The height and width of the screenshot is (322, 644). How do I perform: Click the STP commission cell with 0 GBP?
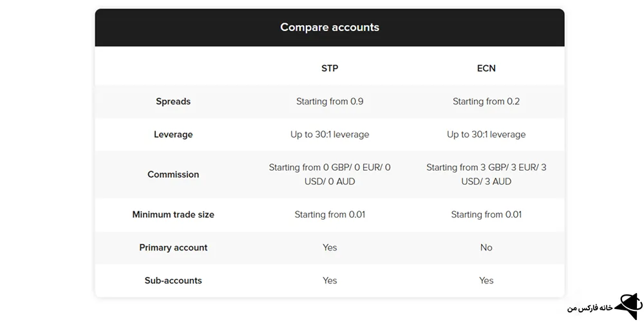[330, 175]
